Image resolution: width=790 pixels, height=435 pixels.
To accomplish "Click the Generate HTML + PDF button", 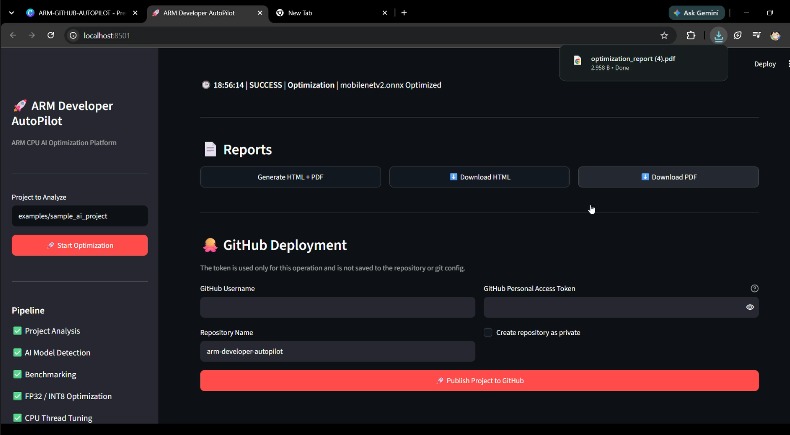I will coord(290,177).
